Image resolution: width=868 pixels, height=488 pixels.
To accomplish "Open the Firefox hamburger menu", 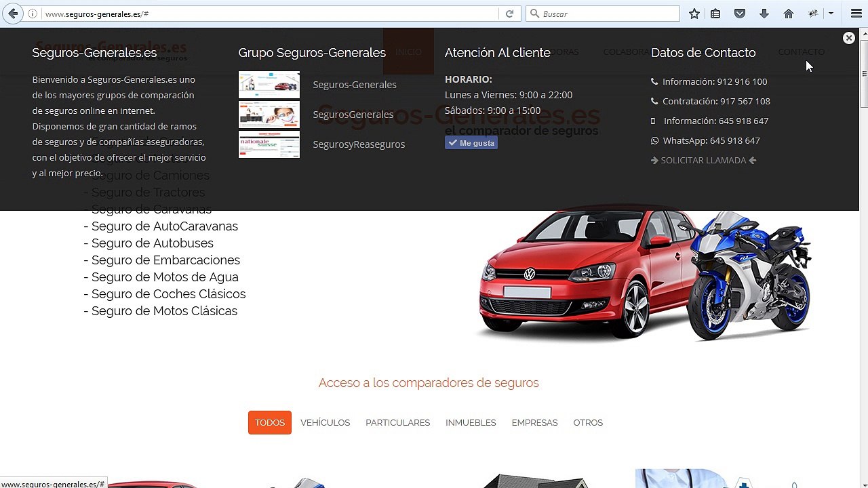I will pos(856,14).
